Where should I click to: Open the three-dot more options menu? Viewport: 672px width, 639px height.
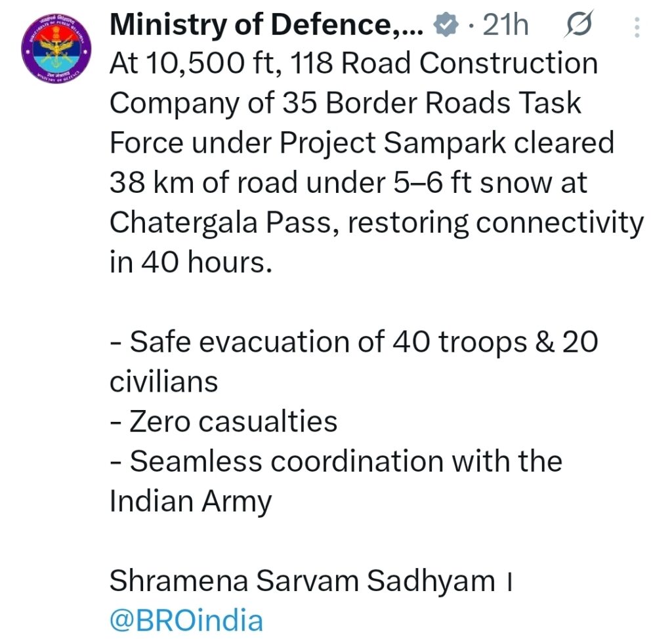click(x=636, y=27)
